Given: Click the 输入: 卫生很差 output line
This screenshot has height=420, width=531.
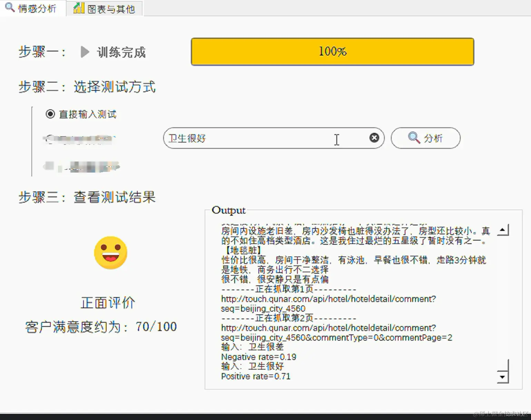Looking at the screenshot, I should (x=253, y=347).
